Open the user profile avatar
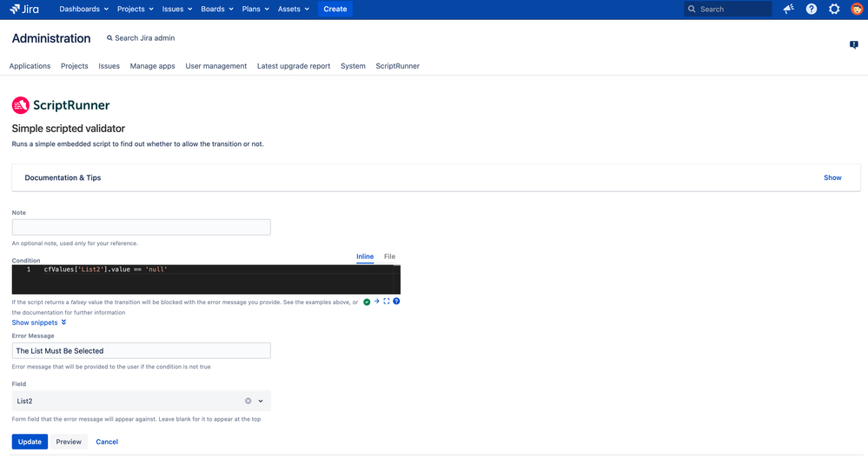 857,9
